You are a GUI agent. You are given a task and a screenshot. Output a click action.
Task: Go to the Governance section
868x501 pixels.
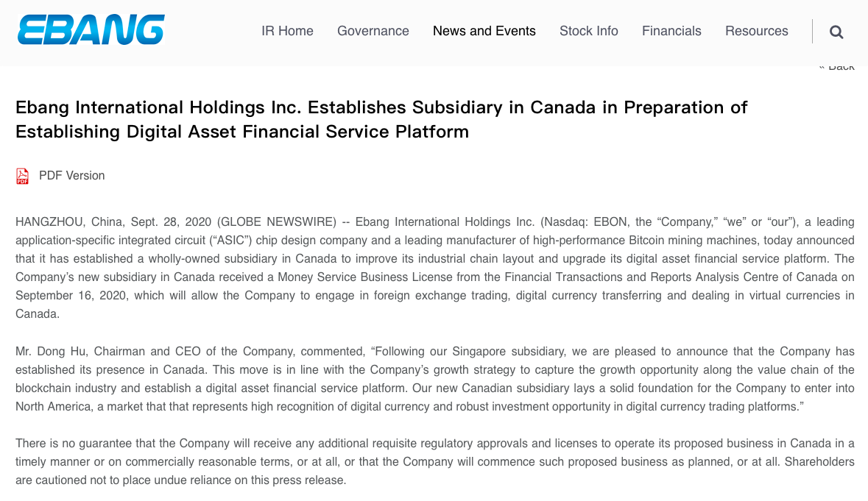pyautogui.click(x=373, y=31)
